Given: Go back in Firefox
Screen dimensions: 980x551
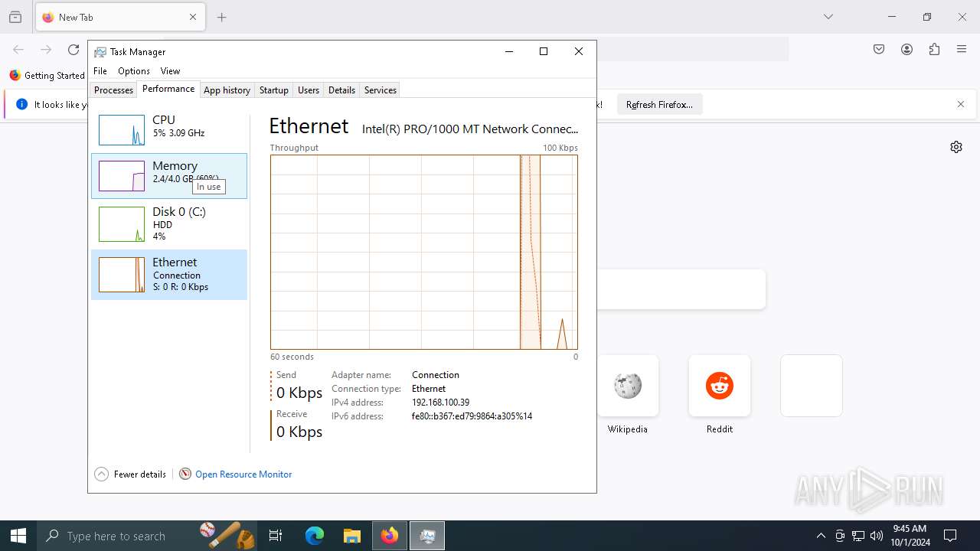Looking at the screenshot, I should 18,50.
